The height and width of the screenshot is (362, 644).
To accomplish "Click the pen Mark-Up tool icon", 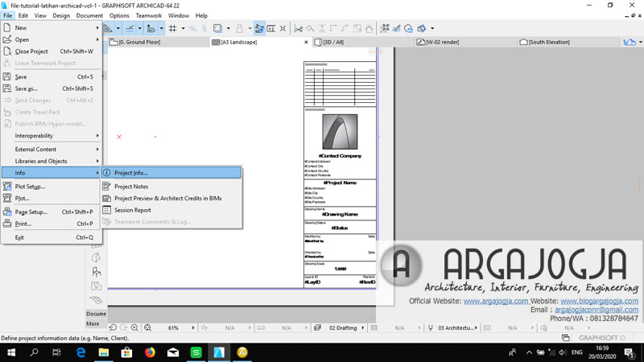I will [396, 28].
